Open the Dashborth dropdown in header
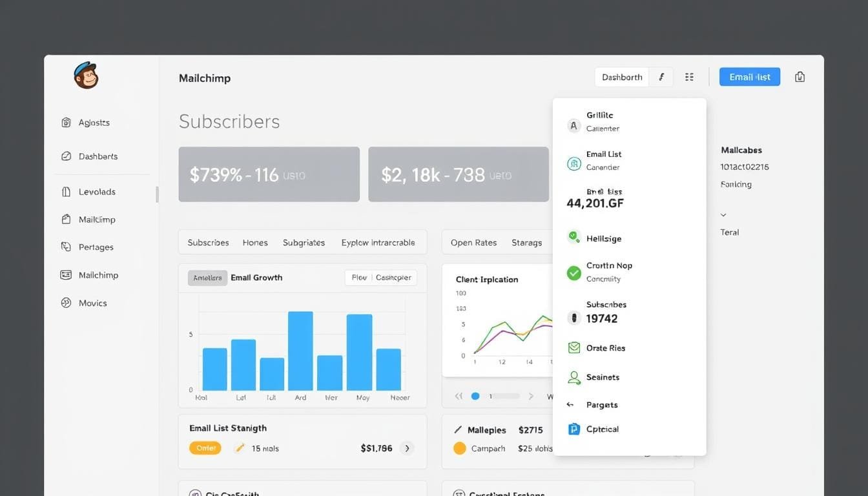This screenshot has width=868, height=496. 622,77
